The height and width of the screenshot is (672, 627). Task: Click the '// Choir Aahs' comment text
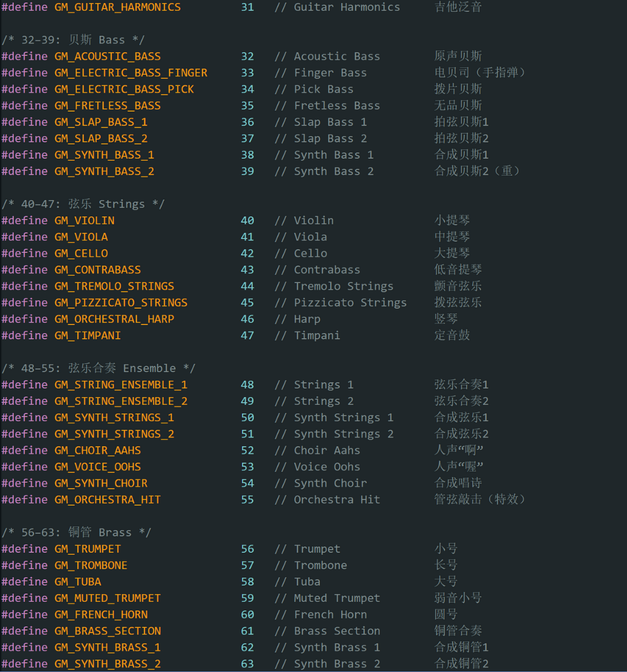pyautogui.click(x=317, y=450)
